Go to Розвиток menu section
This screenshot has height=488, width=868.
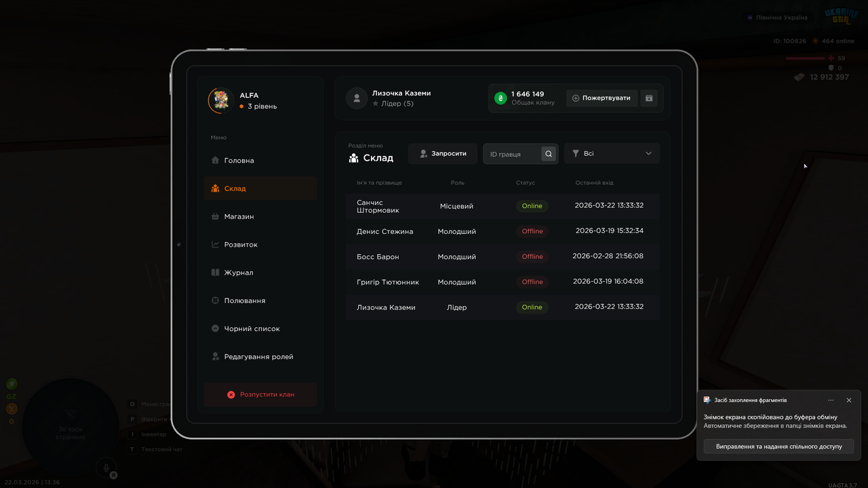click(260, 245)
